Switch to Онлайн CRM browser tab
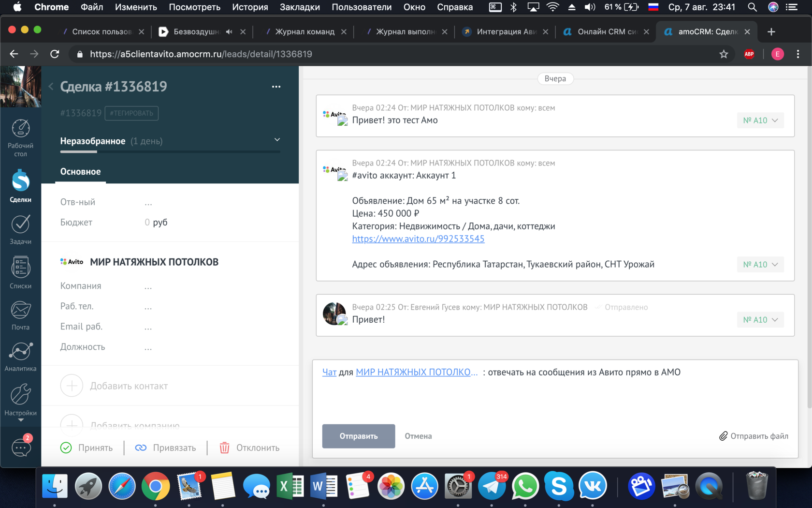812x508 pixels. 607,31
